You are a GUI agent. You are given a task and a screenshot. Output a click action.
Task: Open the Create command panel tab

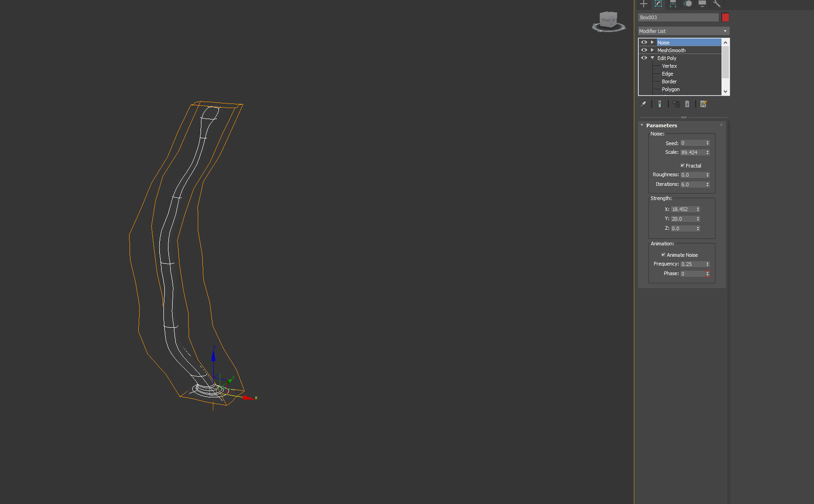(x=644, y=4)
